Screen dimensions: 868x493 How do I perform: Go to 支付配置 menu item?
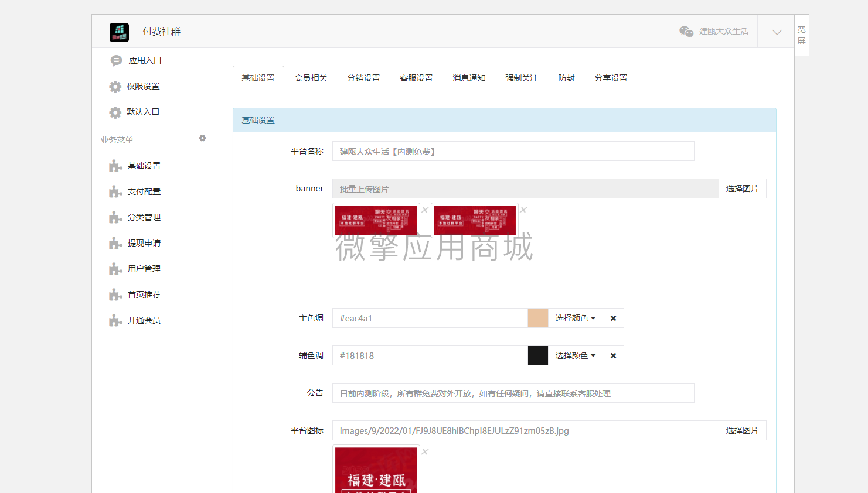click(x=144, y=191)
